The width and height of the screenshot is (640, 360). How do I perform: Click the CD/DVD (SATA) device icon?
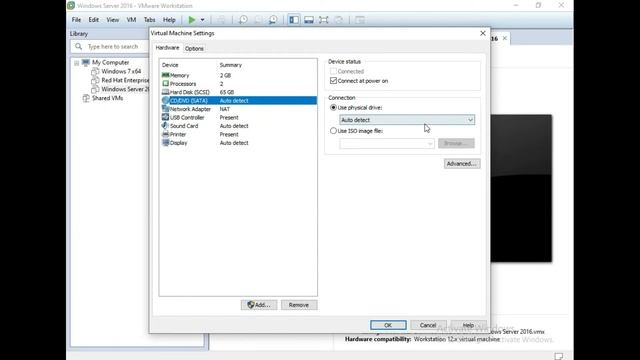coord(165,100)
